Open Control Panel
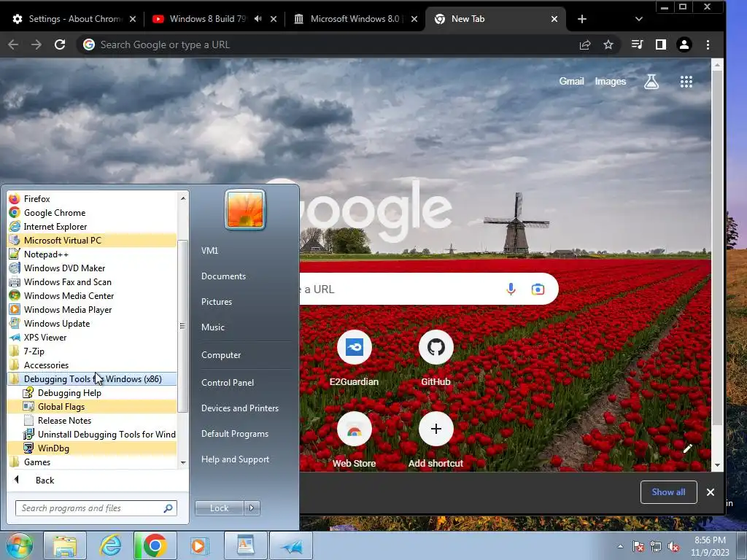Viewport: 747px width, 560px height. (x=228, y=382)
